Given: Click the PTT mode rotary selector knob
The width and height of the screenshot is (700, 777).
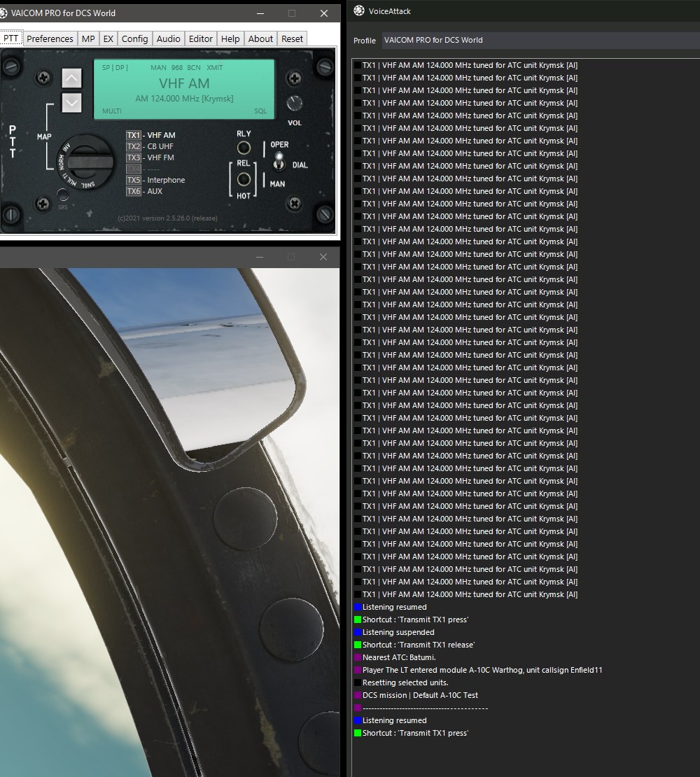Looking at the screenshot, I should (86, 162).
